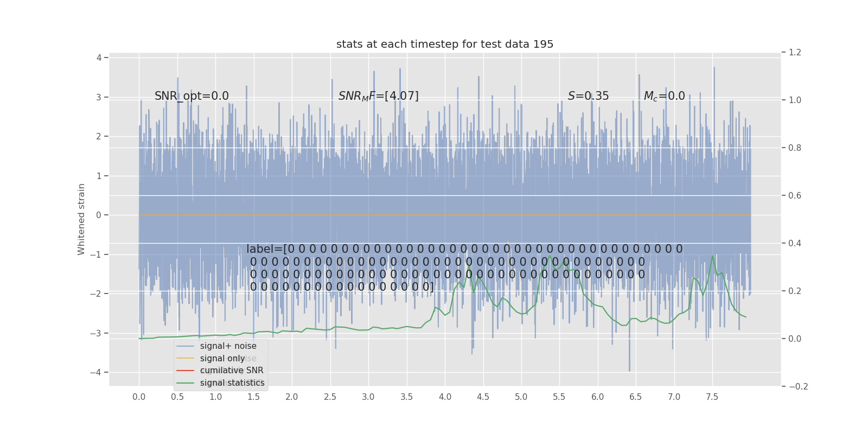The width and height of the screenshot is (868, 434).
Task: Click the green line swatch beside 'signal statistics'
Action: click(x=185, y=383)
